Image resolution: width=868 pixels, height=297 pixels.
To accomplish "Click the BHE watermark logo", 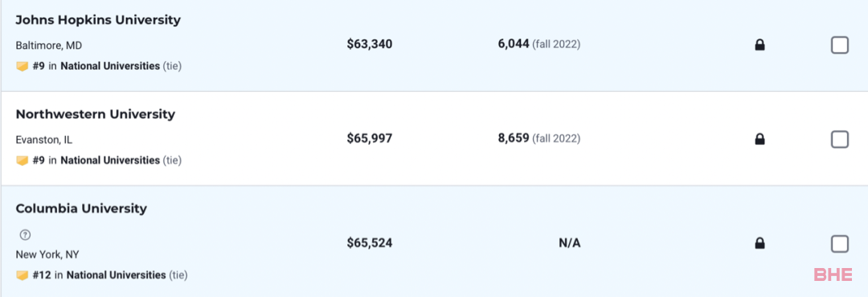I will [x=833, y=274].
